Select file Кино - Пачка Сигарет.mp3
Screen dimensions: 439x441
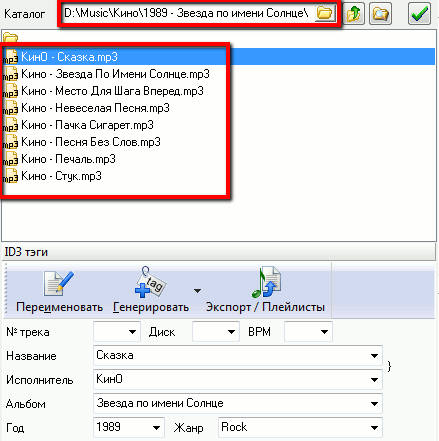[x=87, y=125]
